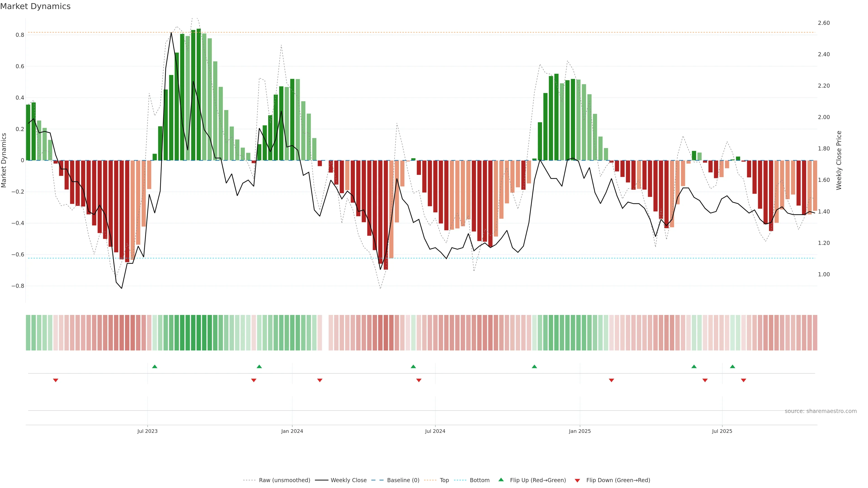868x488 pixels.
Task: Click the 2.60 right axis tick label
Action: pos(823,23)
